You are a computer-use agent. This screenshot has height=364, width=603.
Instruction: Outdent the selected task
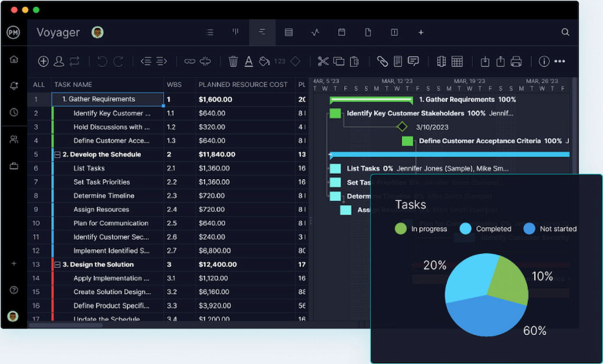click(146, 61)
